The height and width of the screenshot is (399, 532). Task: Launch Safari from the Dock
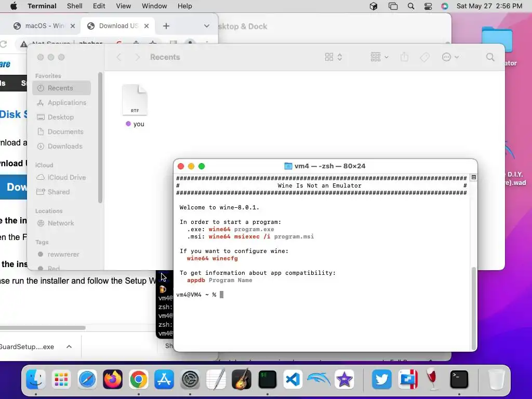87,379
